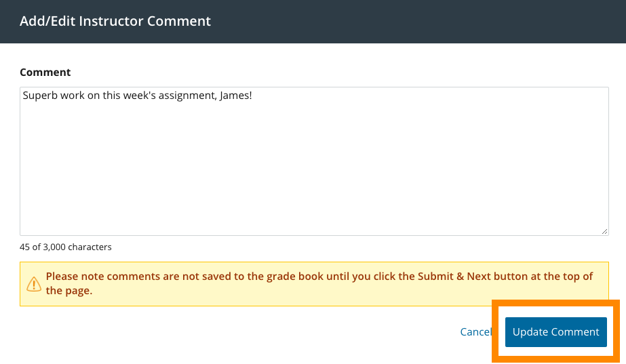Click the Update Comment button
Image resolution: width=626 pixels, height=364 pixels.
coord(555,332)
